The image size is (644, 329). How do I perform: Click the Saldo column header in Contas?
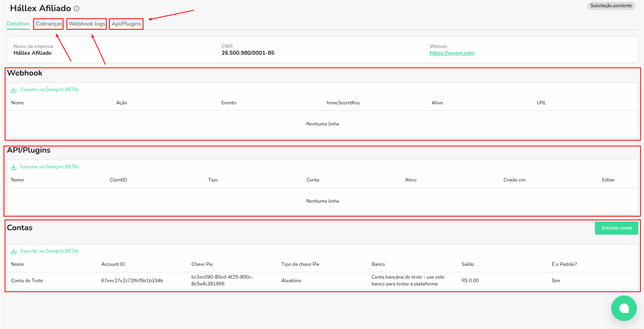point(468,264)
